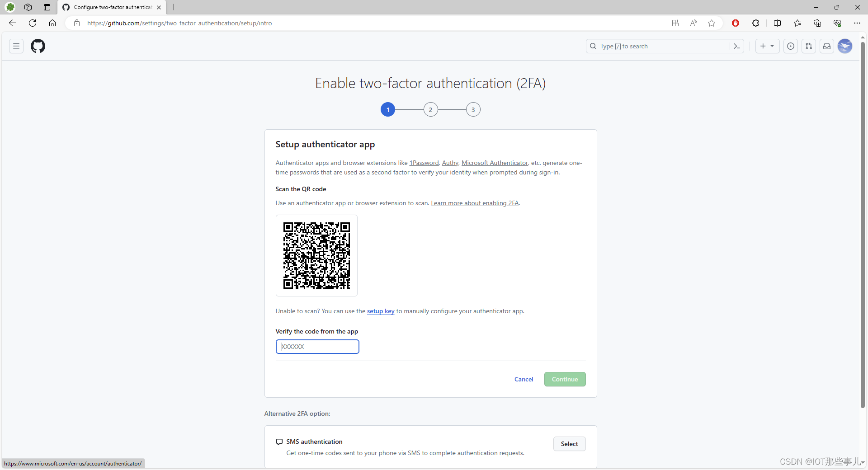
Task: Go to GitHub homepage via Octocat logo
Action: pyautogui.click(x=38, y=46)
